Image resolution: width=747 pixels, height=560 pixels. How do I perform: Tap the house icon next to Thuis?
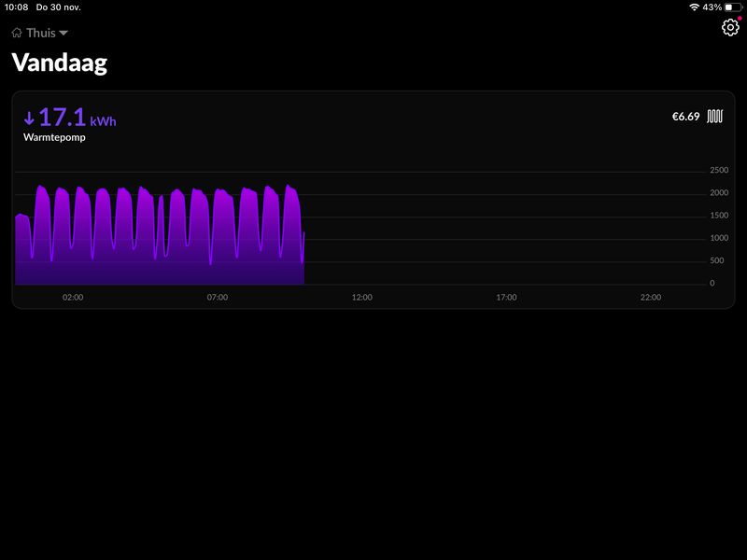17,33
